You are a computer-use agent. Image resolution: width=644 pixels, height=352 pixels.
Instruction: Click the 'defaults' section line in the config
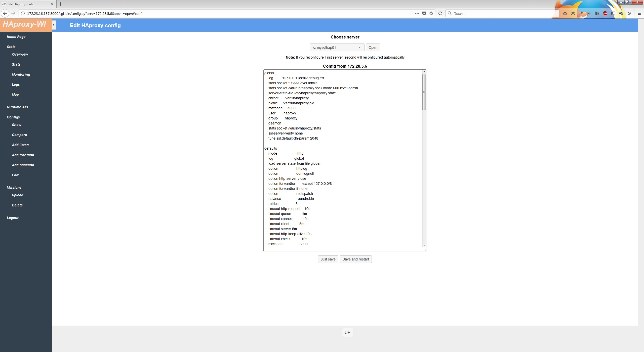click(270, 148)
